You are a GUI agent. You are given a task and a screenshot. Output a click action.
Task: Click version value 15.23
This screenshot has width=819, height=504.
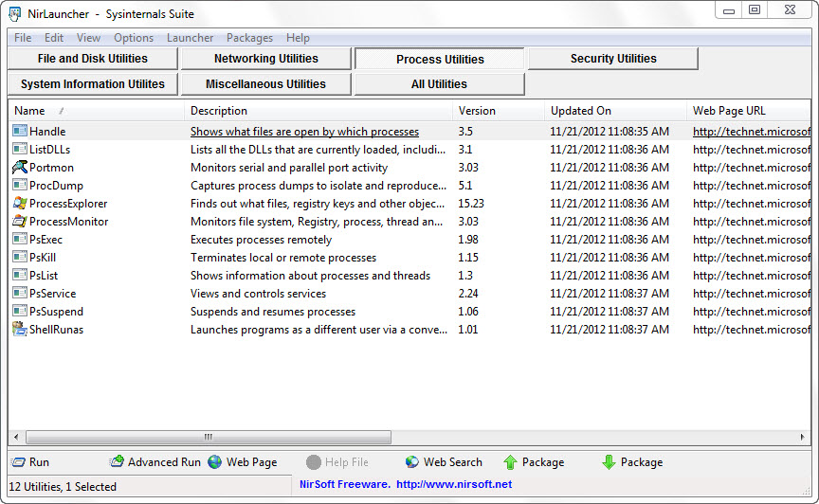coord(471,204)
